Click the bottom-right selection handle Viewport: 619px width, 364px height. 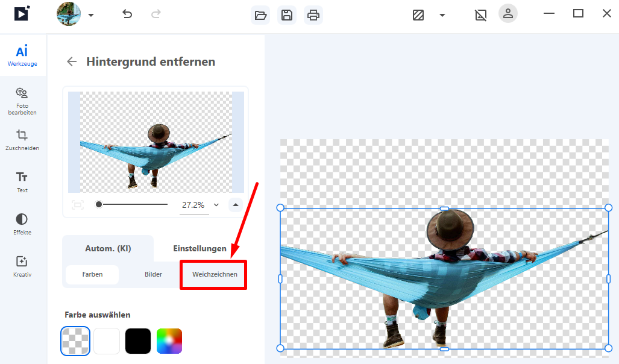point(608,348)
